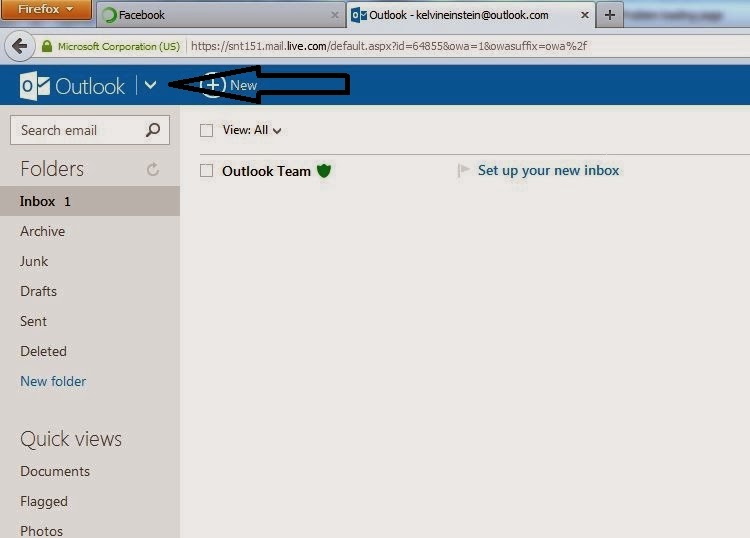
Task: Open the Drafts folder
Action: coord(38,291)
